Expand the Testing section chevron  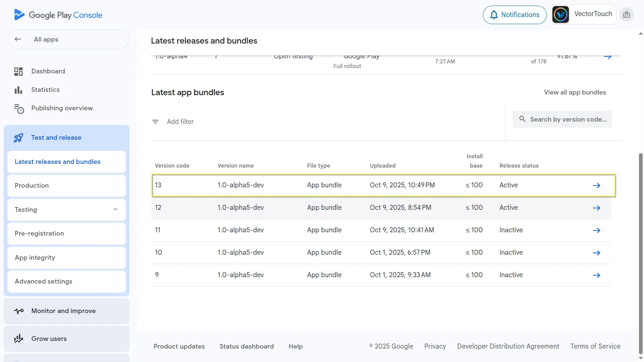(x=115, y=209)
